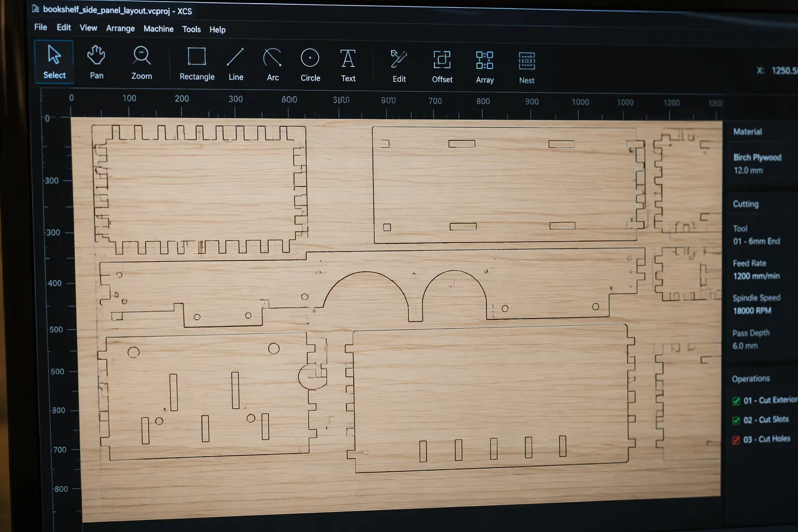
Task: Click the Cutting section heading
Action: click(x=746, y=204)
